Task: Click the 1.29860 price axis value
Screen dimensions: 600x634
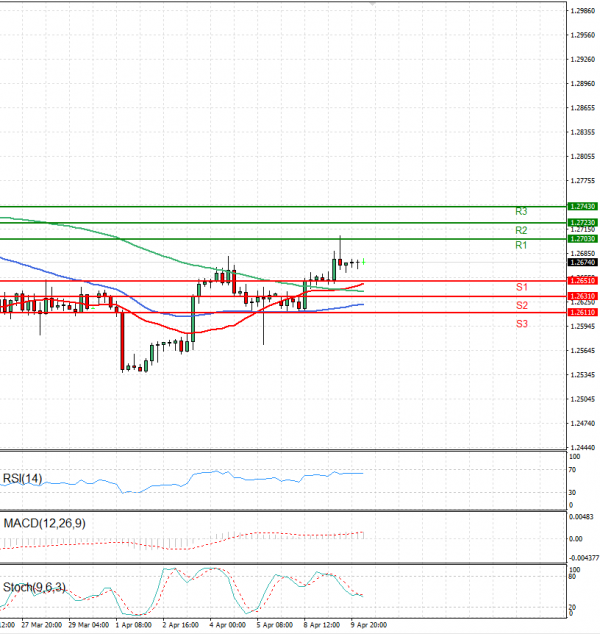Action: click(x=583, y=11)
